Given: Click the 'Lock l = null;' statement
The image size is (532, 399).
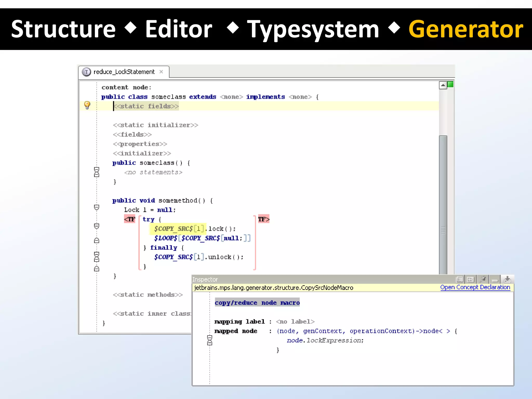Looking at the screenshot, I should tap(150, 210).
